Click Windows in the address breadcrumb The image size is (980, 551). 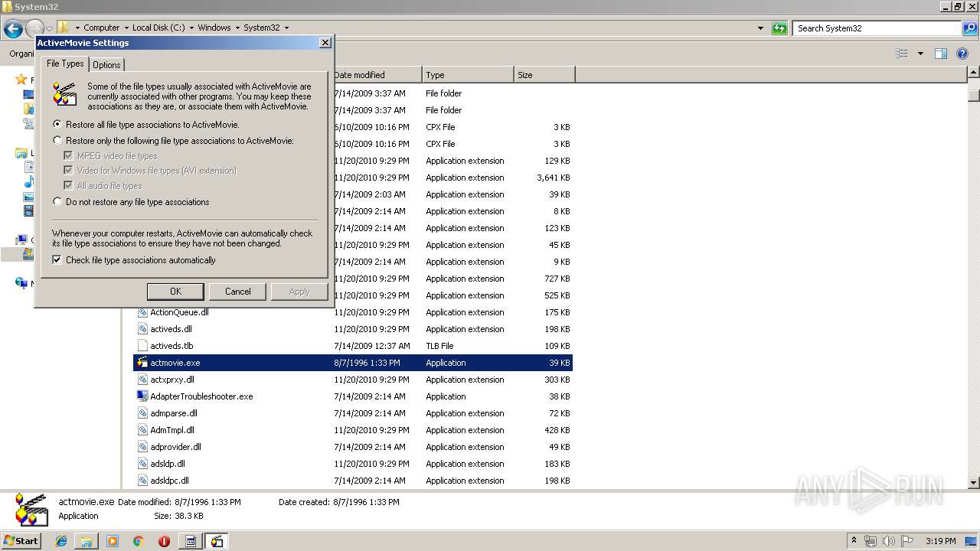[x=214, y=28]
